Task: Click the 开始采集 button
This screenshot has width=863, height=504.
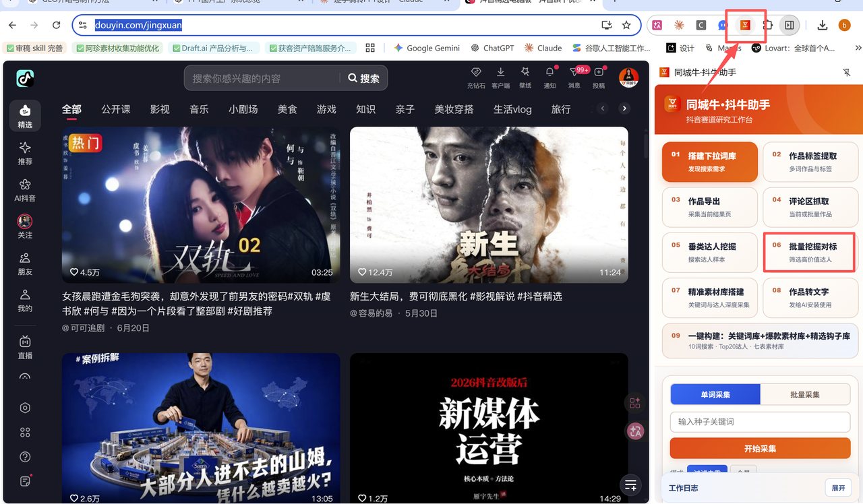Action: pyautogui.click(x=760, y=448)
